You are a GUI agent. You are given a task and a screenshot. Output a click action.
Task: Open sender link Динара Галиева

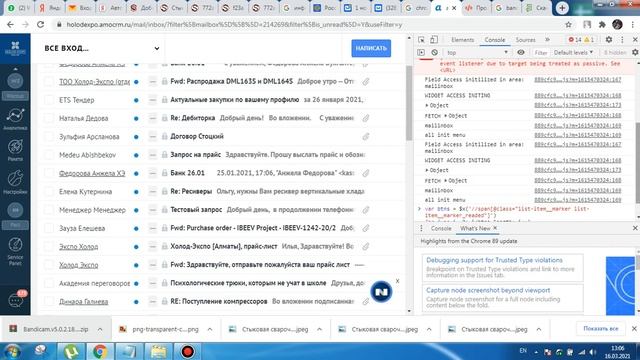point(84,302)
